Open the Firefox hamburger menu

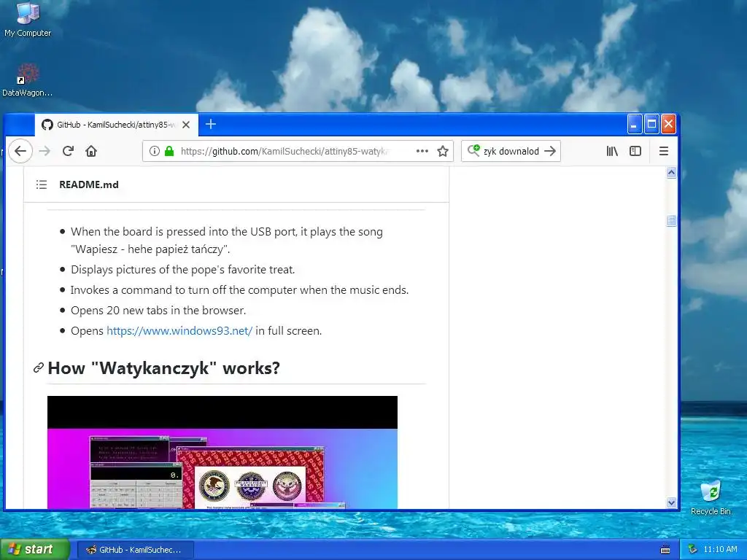(x=663, y=151)
